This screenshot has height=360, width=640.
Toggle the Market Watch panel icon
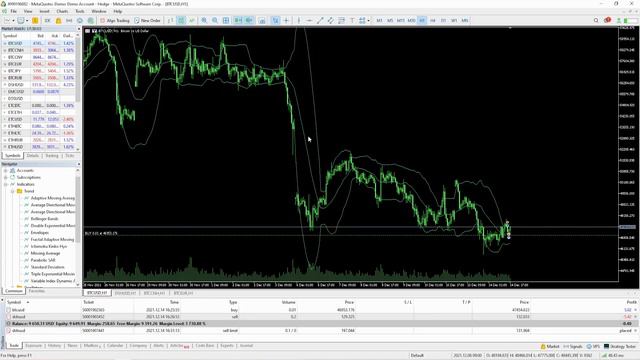pos(36,20)
